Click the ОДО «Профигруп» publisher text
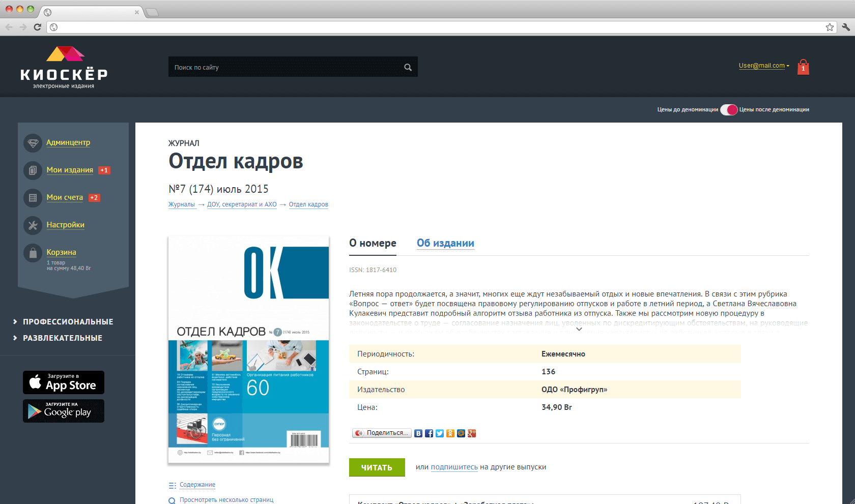Screen dimensions: 855x504 point(575,390)
